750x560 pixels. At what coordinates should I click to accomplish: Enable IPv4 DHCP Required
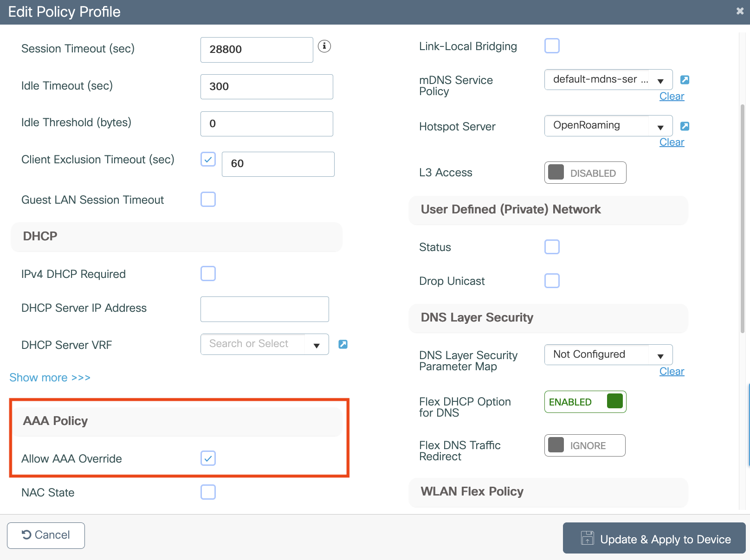pos(208,274)
